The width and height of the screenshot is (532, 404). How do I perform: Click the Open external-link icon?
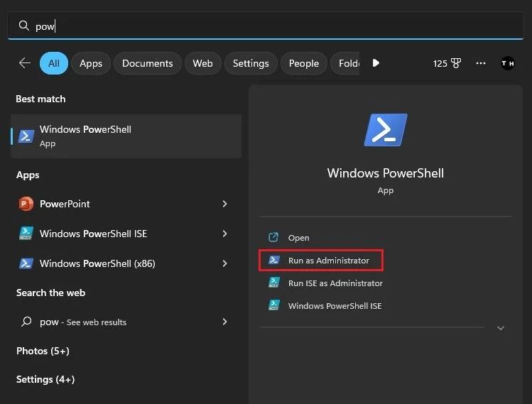[x=273, y=237]
